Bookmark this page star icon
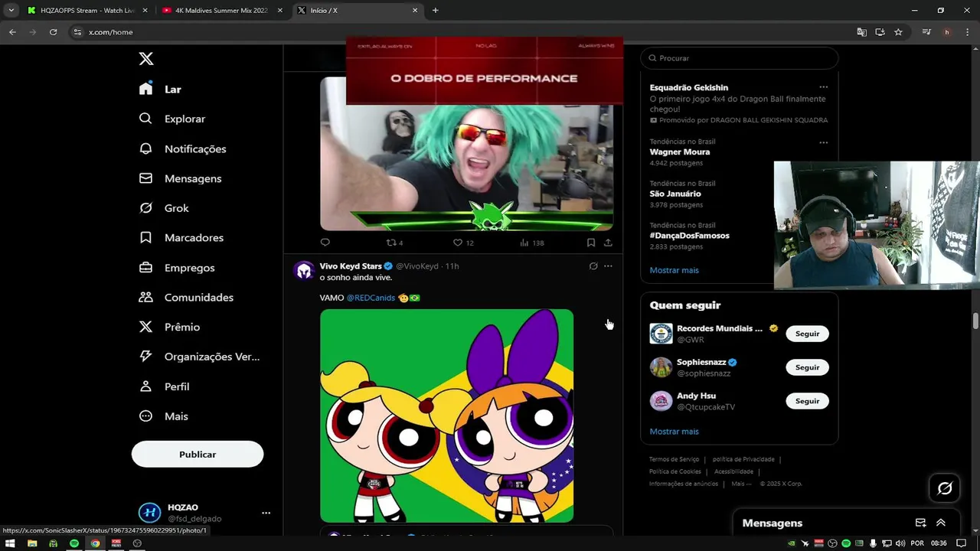This screenshot has width=980, height=551. pos(898,32)
